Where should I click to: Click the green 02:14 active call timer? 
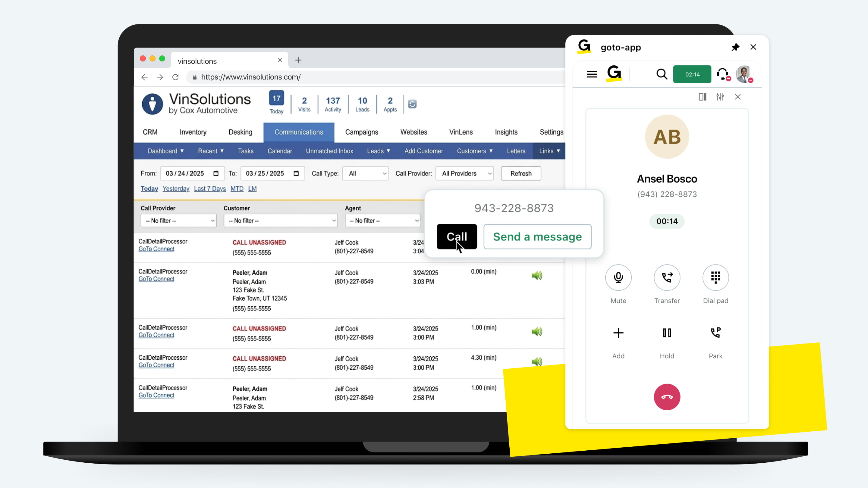692,74
